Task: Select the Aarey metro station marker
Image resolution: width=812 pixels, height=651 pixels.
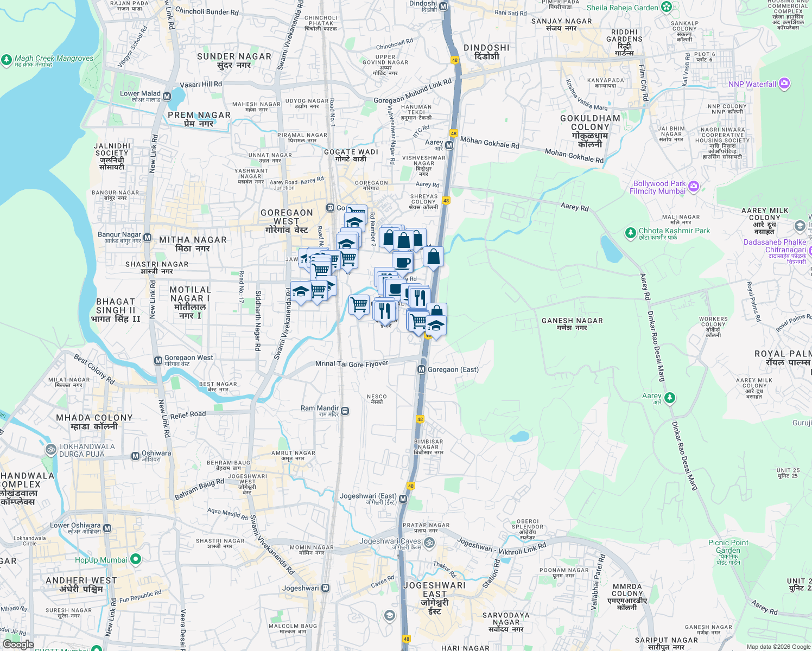Action: [448, 145]
